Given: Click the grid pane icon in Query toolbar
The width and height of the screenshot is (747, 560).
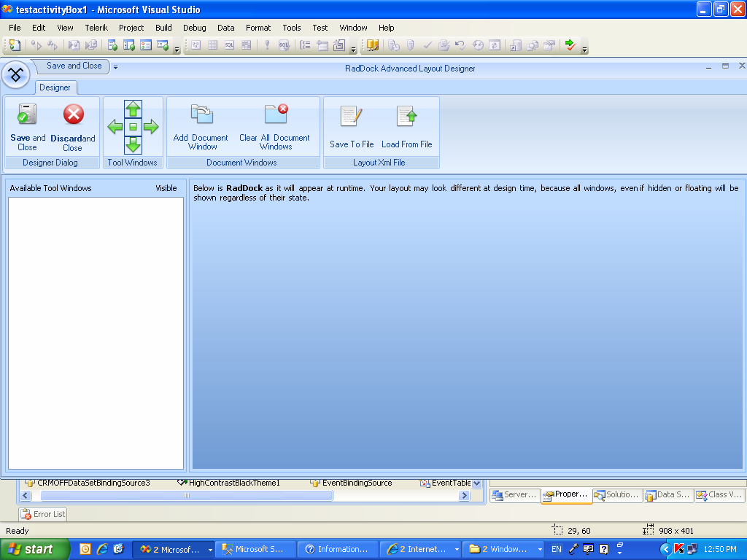Looking at the screenshot, I should tap(212, 45).
